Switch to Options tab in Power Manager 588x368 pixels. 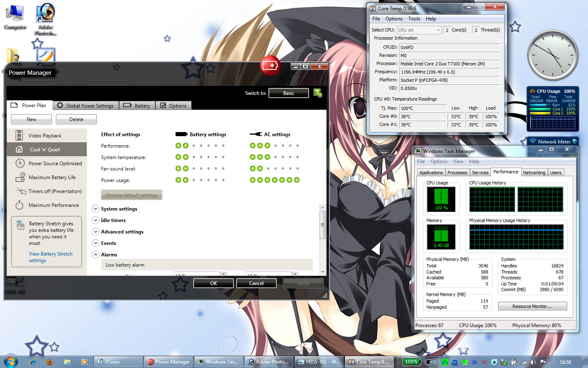(x=174, y=105)
